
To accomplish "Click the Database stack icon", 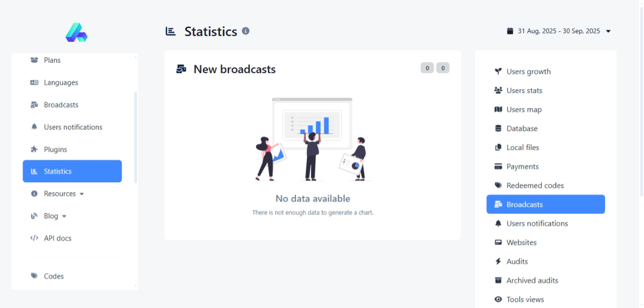I will (x=498, y=128).
